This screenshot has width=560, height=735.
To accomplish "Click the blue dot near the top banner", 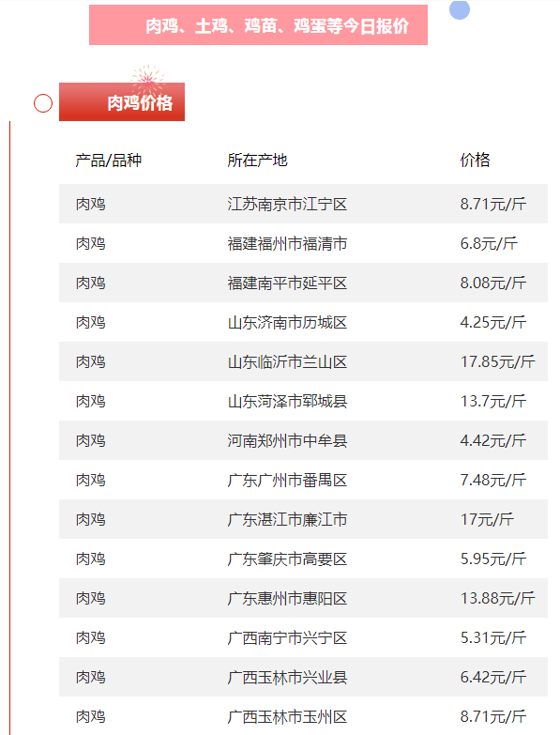I will [x=460, y=9].
